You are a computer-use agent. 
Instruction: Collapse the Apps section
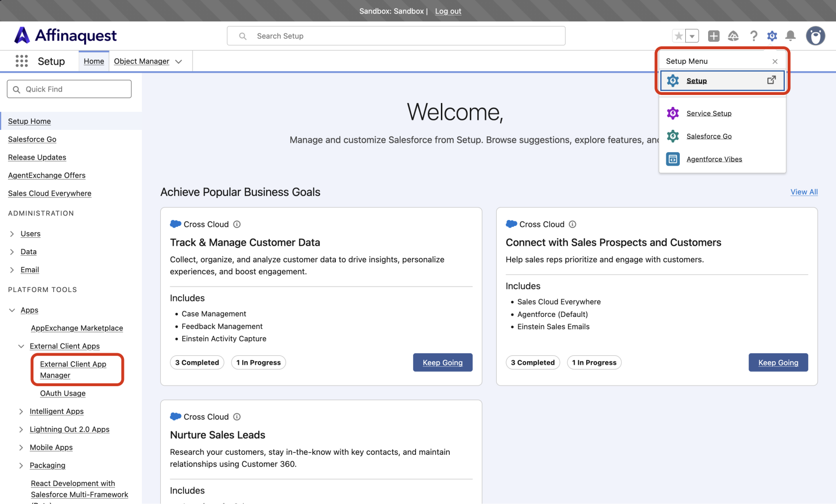point(12,310)
